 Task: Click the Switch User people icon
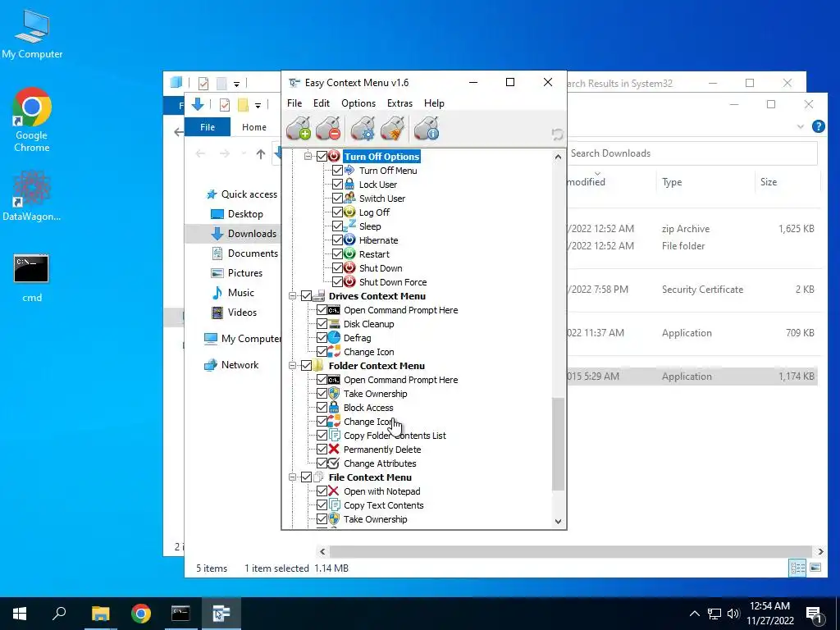[x=349, y=199]
